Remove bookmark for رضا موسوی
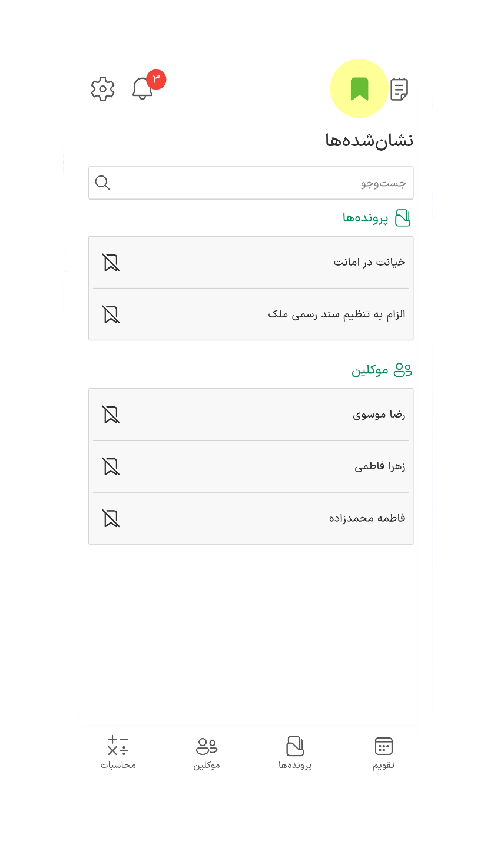 (111, 415)
